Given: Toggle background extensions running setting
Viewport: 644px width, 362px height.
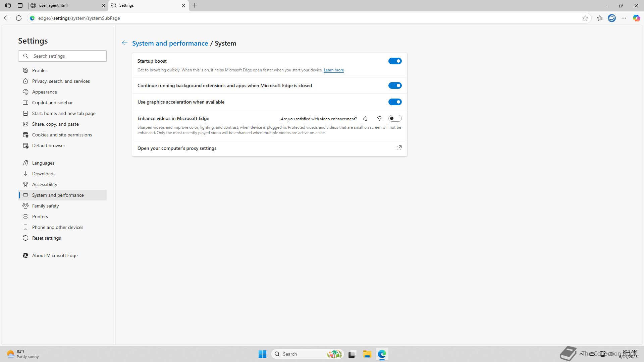Looking at the screenshot, I should tap(395, 85).
